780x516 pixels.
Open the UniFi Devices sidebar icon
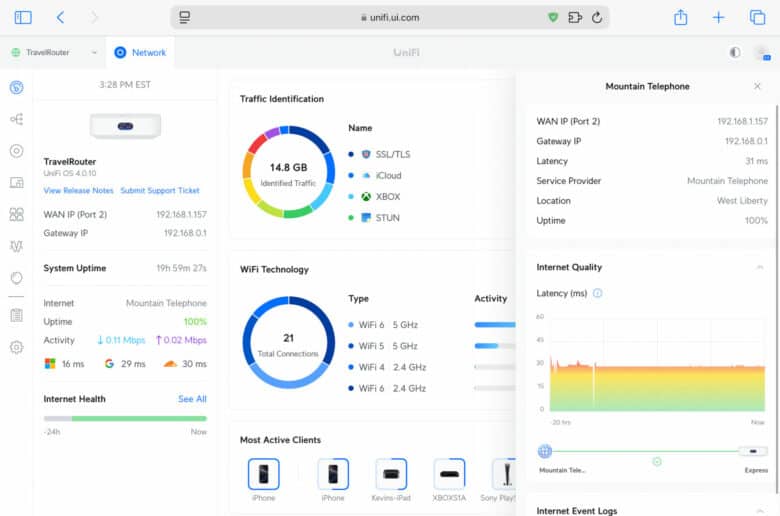pyautogui.click(x=16, y=151)
